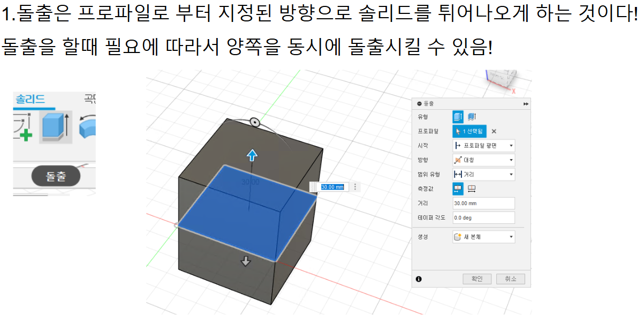644x317 pixels.
Task: Select the standard extrude type icon
Action: point(458,117)
